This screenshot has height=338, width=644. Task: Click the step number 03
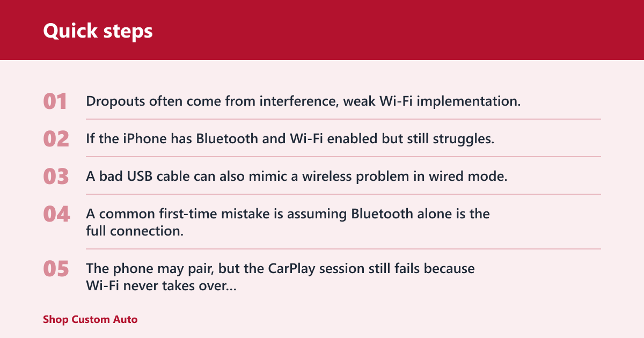point(56,177)
